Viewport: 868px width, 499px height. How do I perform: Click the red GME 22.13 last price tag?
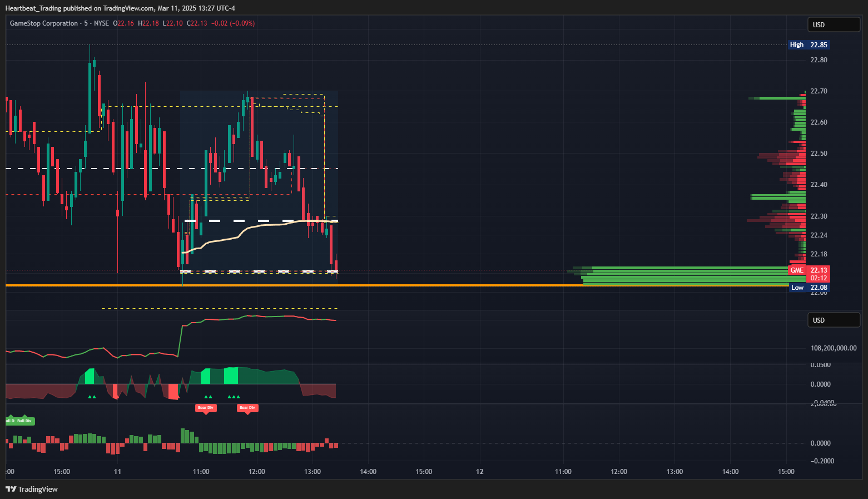[x=810, y=270]
